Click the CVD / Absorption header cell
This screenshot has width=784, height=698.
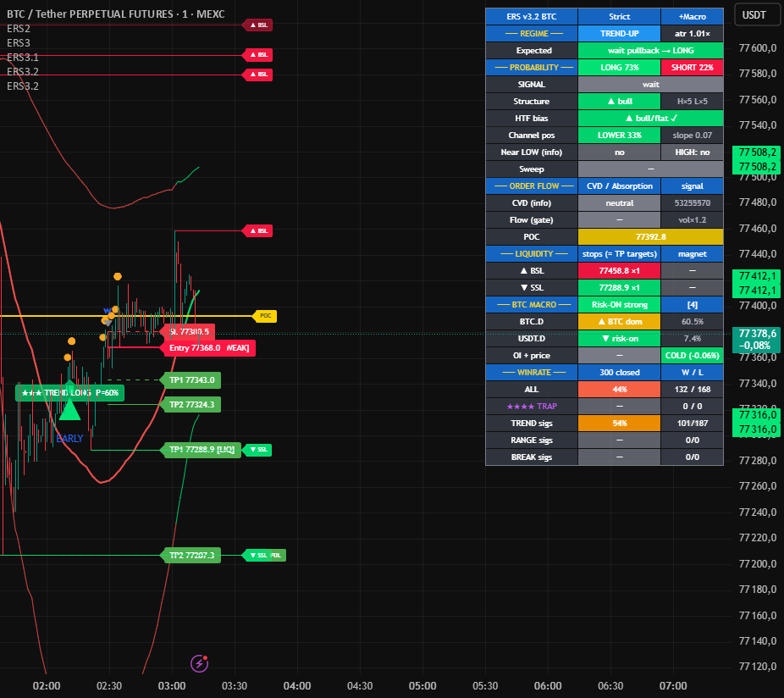coord(620,186)
